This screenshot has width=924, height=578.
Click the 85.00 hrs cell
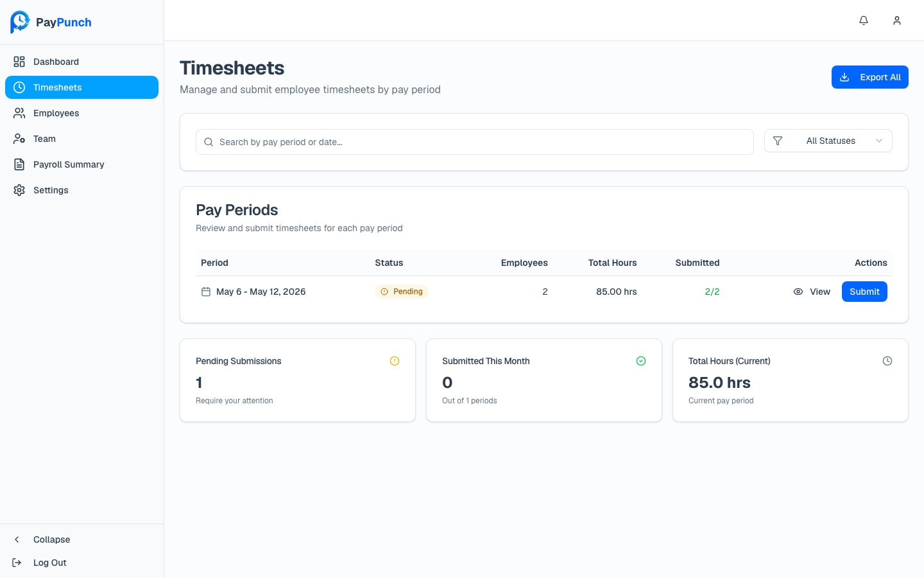617,292
